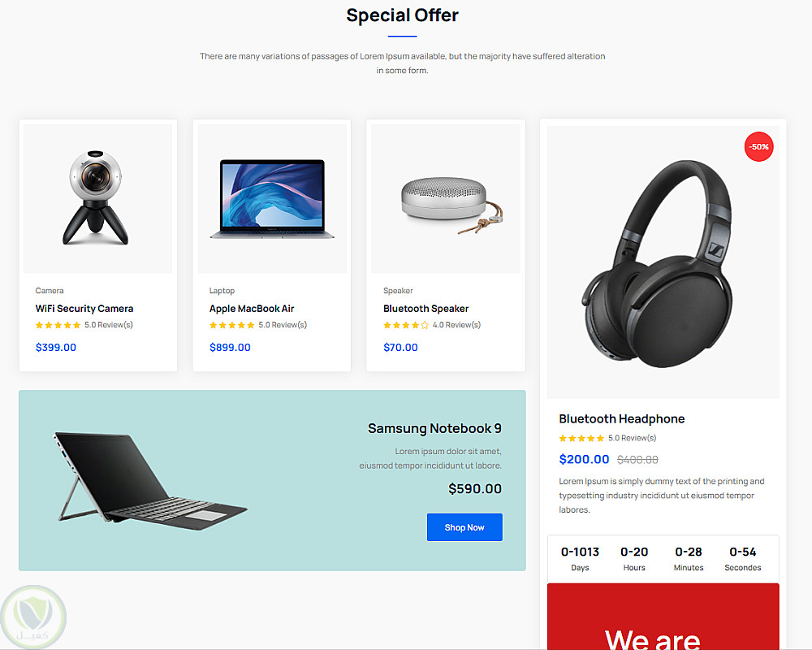812x650 pixels.
Task: Click the star rating of WiFi Security Camera
Action: [x=58, y=325]
